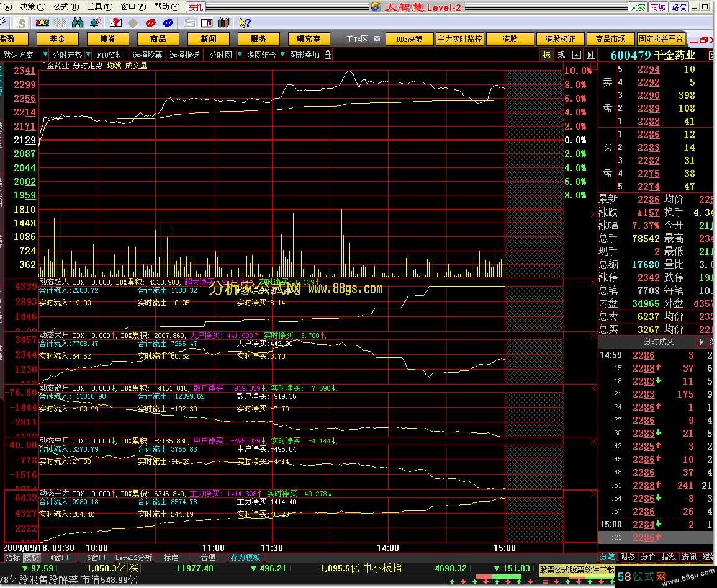Click the 大智慧 logo icon in title bar
This screenshot has width=717, height=588.
[x=376, y=7]
